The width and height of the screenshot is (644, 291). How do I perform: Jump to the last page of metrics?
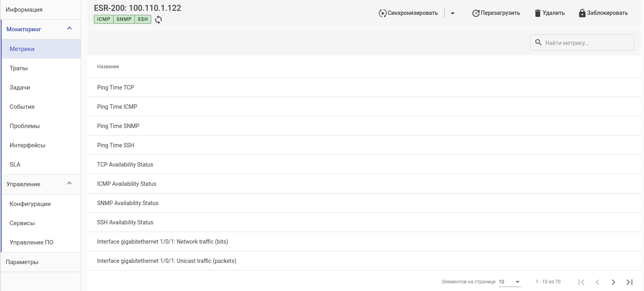pyautogui.click(x=630, y=282)
